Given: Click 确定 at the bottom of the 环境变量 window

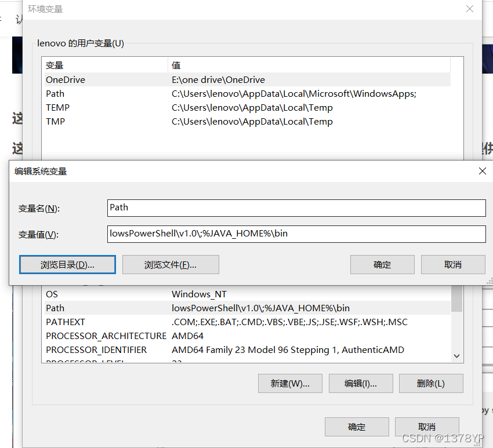Looking at the screenshot, I should [x=357, y=427].
